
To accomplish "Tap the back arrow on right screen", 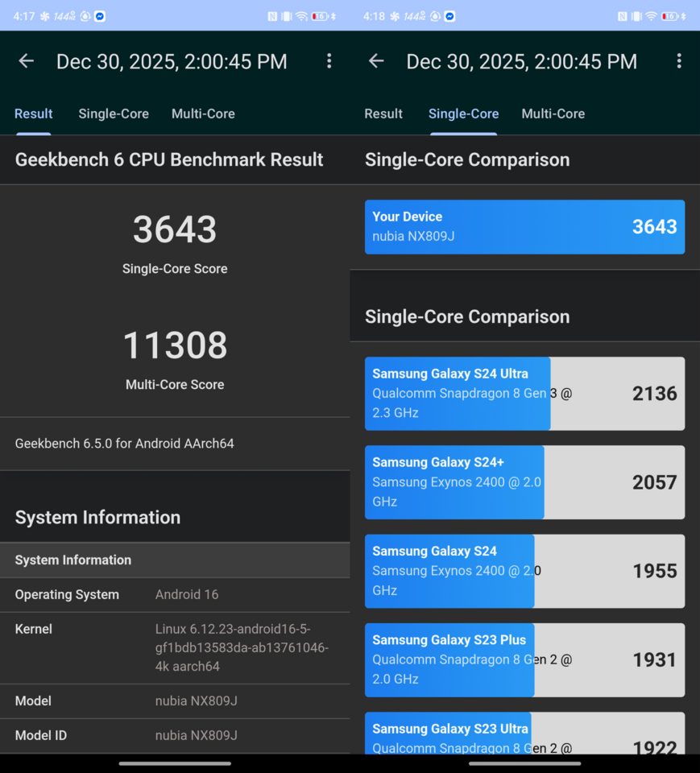I will coord(376,61).
